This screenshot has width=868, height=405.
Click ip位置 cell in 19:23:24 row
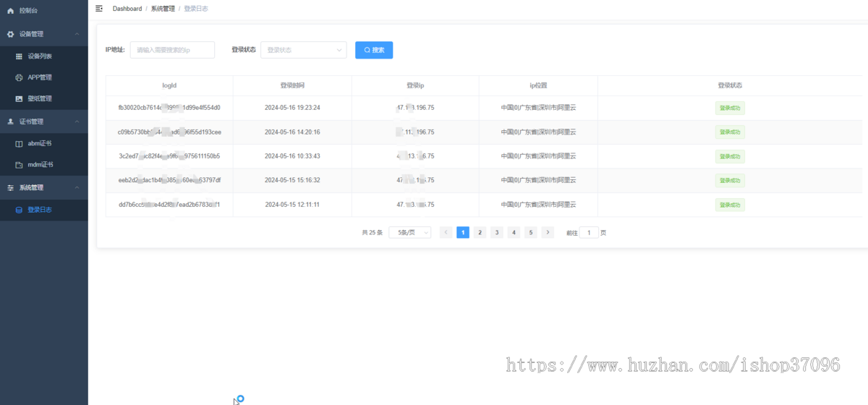(x=538, y=108)
